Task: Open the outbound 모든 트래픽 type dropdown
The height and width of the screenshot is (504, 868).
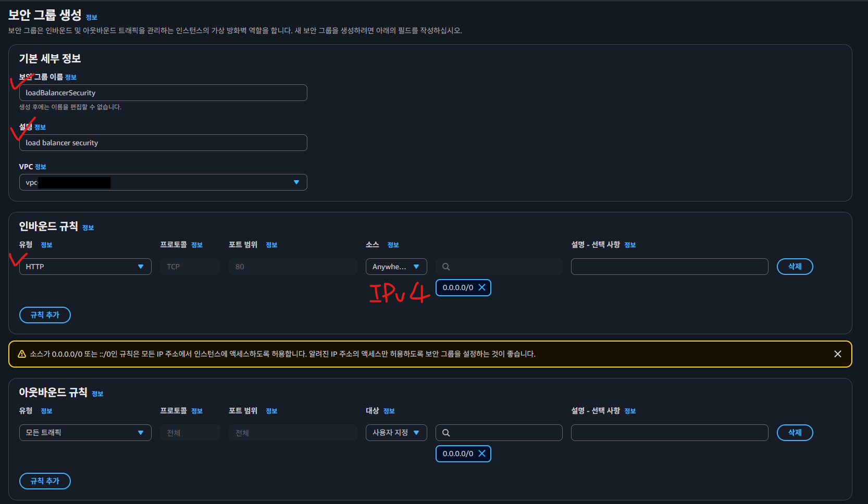Action: coord(85,433)
